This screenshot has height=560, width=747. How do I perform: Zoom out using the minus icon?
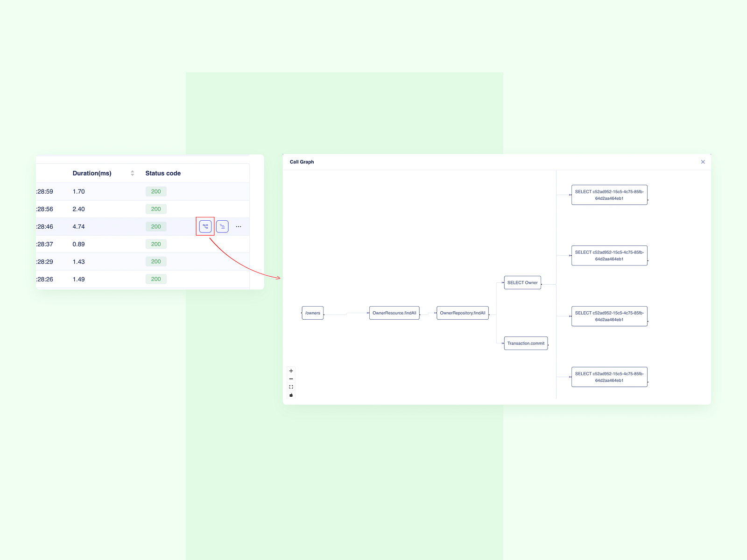[x=291, y=378]
